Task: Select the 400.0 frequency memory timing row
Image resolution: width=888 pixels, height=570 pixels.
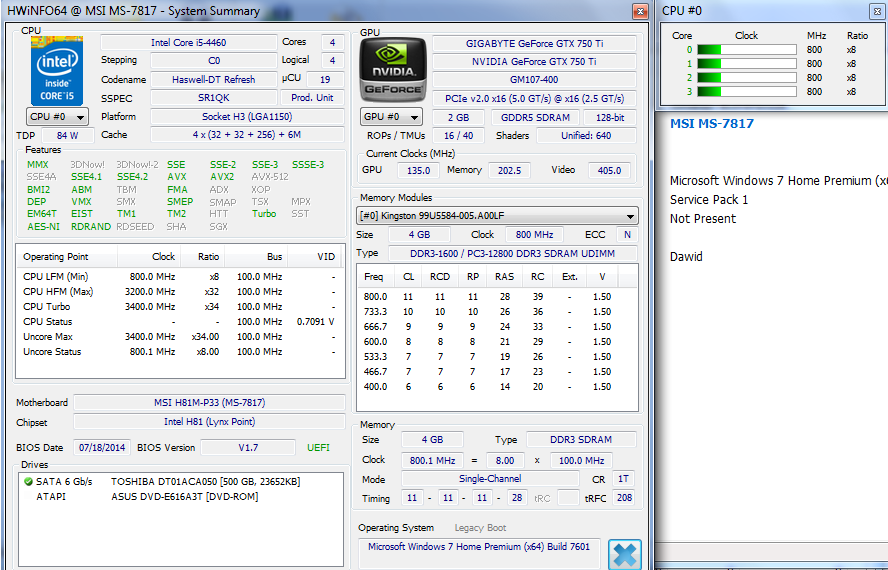Action: pos(497,387)
